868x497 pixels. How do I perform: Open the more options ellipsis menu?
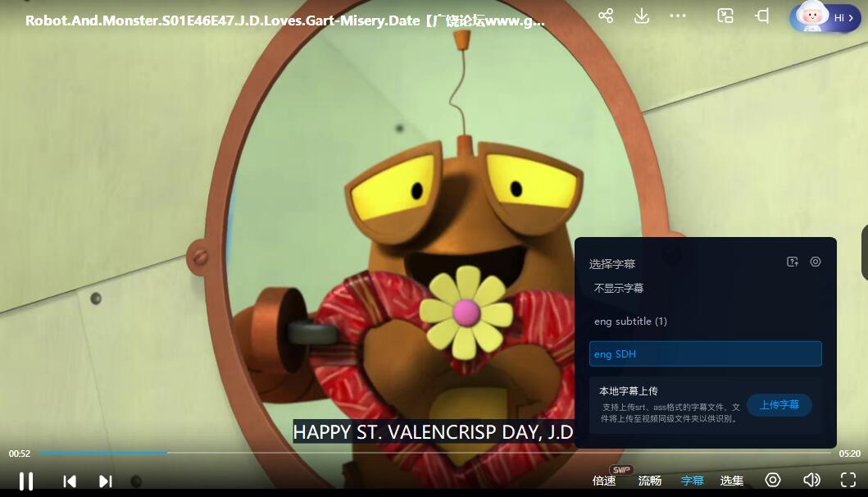pyautogui.click(x=678, y=16)
